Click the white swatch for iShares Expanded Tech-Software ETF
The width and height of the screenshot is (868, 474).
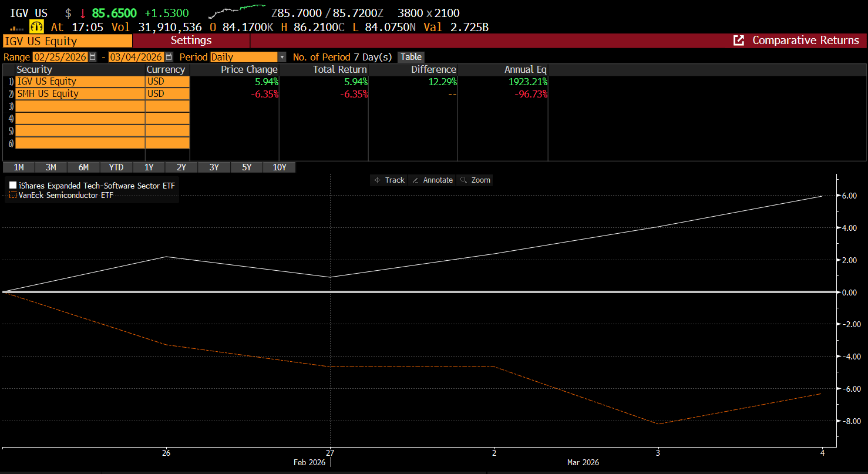13,186
